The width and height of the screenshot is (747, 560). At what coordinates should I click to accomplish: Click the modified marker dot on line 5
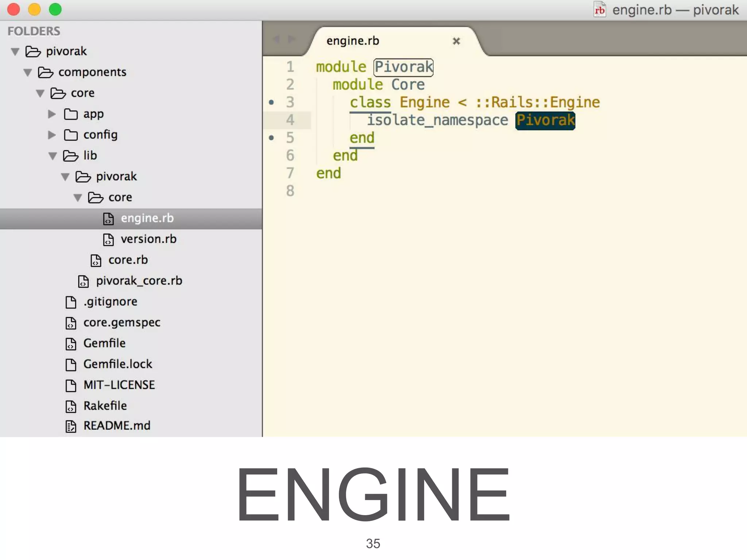pyautogui.click(x=271, y=138)
